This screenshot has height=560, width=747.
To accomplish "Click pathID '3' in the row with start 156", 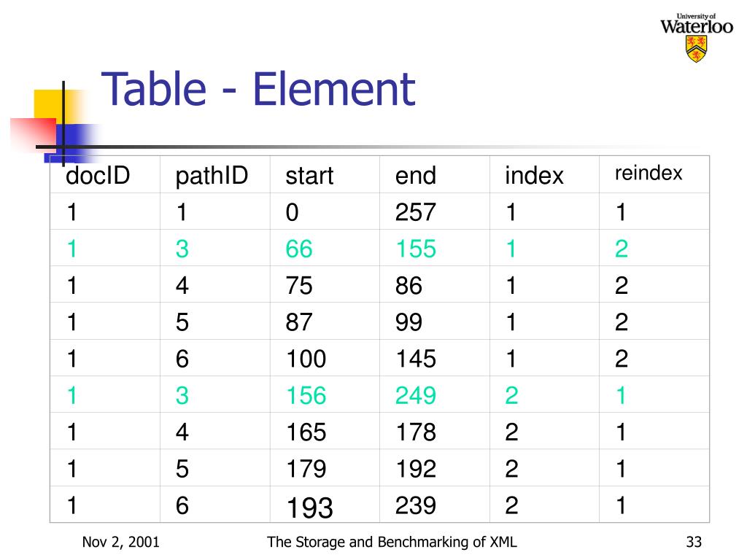I will 182,396.
